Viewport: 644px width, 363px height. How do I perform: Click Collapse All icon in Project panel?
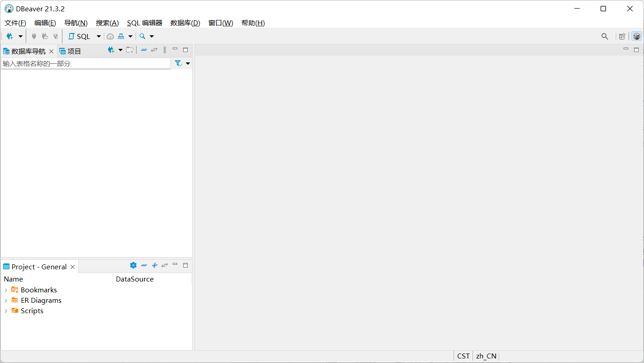[x=144, y=265]
